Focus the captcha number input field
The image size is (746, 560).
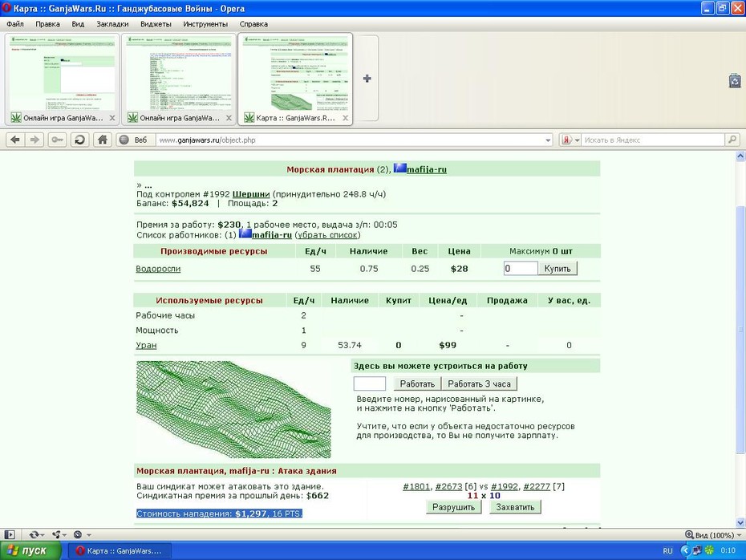pos(370,383)
